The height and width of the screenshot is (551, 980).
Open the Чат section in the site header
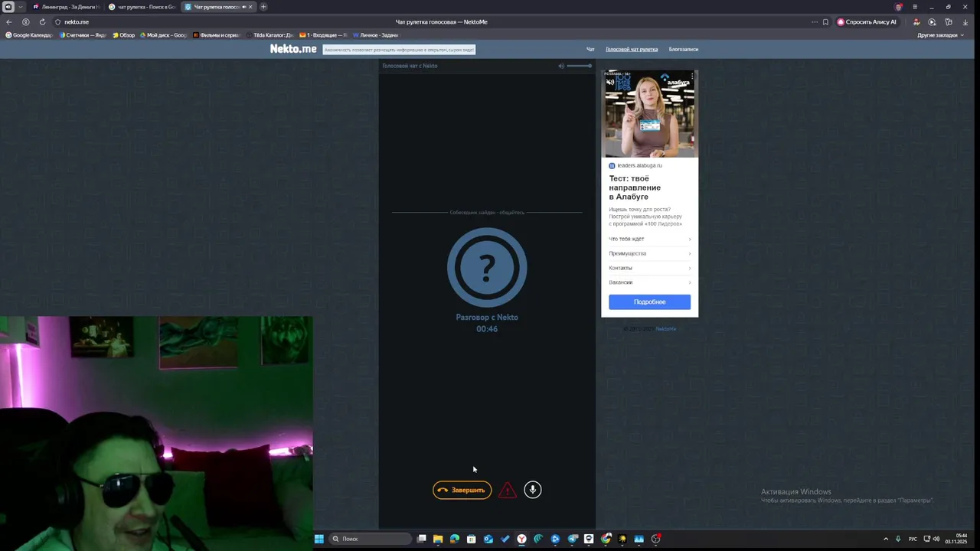[590, 49]
